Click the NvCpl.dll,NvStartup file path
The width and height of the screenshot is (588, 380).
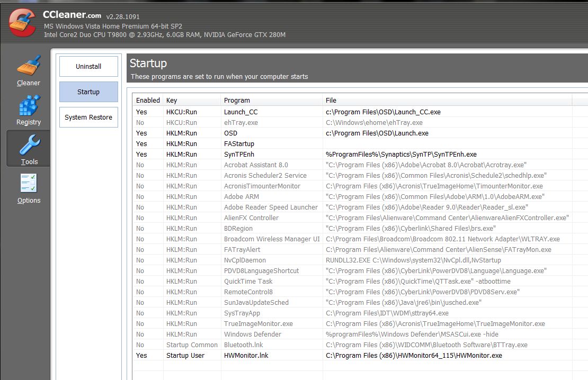[413, 260]
